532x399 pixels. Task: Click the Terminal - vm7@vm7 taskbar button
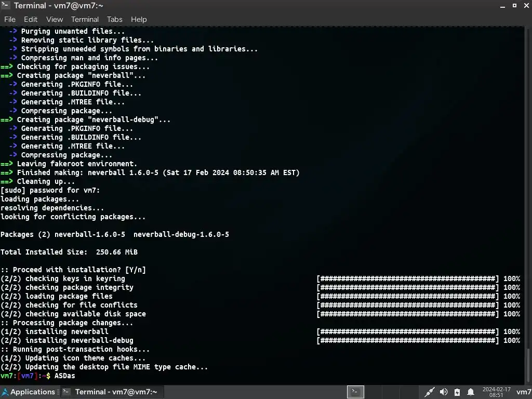(x=112, y=392)
